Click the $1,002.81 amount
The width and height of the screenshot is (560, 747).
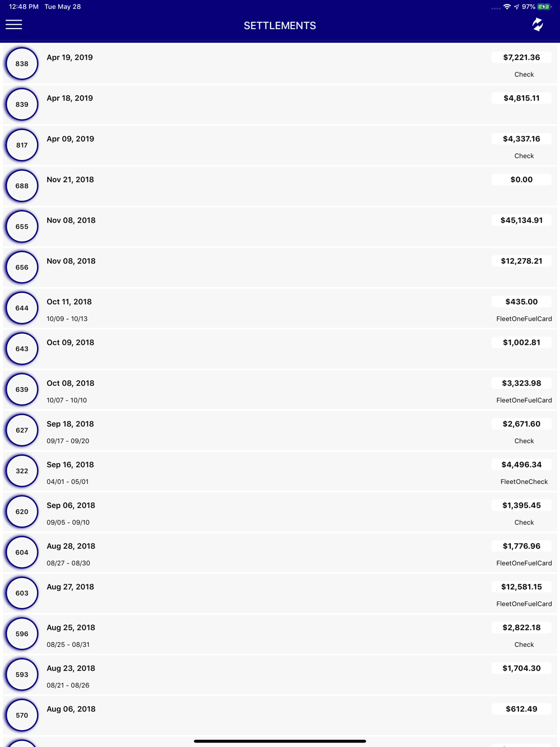521,342
